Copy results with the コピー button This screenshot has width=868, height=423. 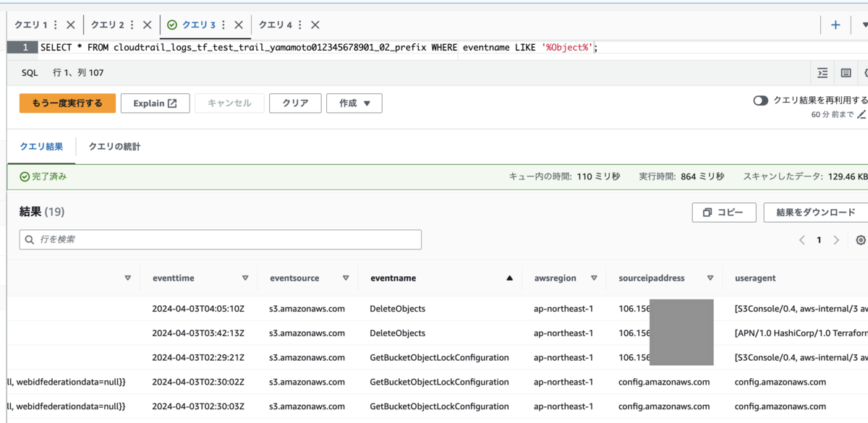724,212
